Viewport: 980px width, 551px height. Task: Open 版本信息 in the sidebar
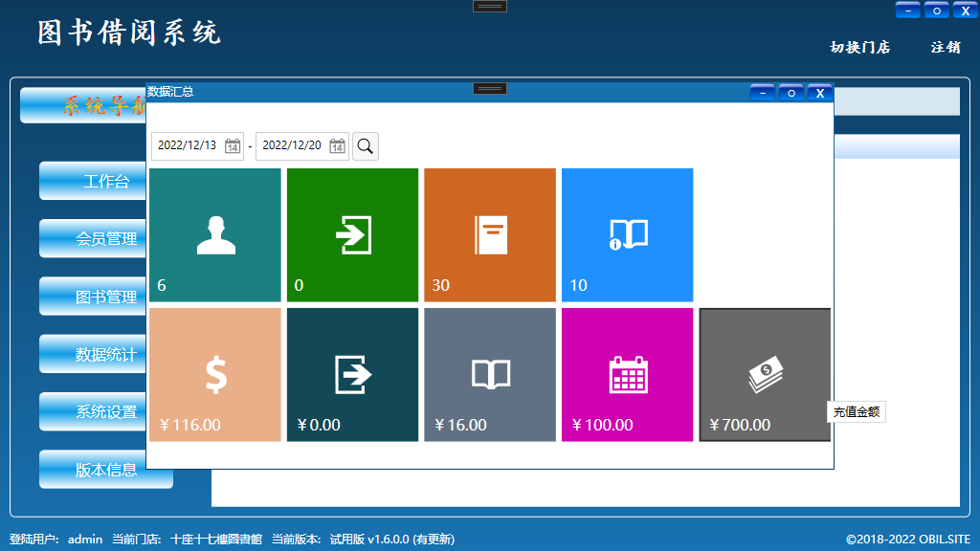coord(105,470)
